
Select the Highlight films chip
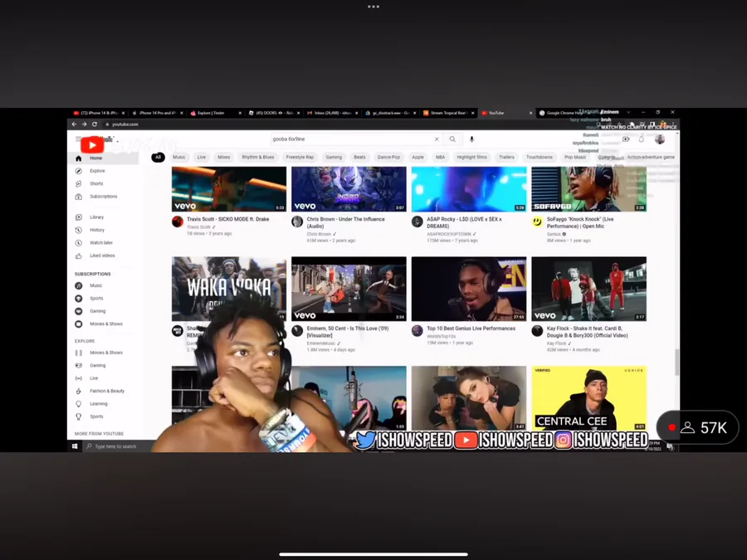click(x=471, y=157)
